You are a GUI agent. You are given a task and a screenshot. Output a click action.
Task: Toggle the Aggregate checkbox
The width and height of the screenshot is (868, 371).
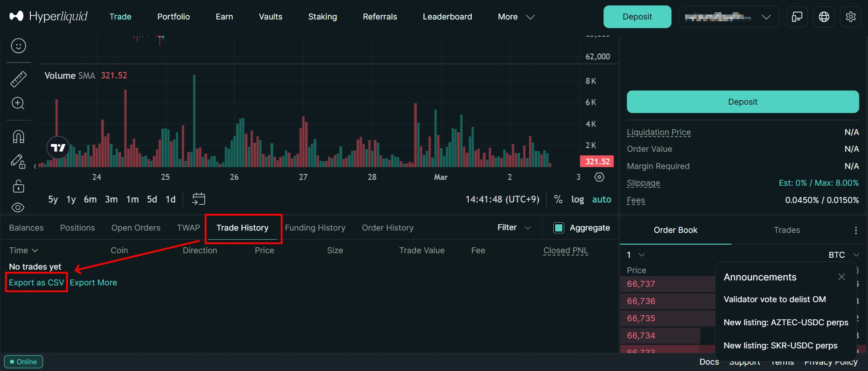559,228
